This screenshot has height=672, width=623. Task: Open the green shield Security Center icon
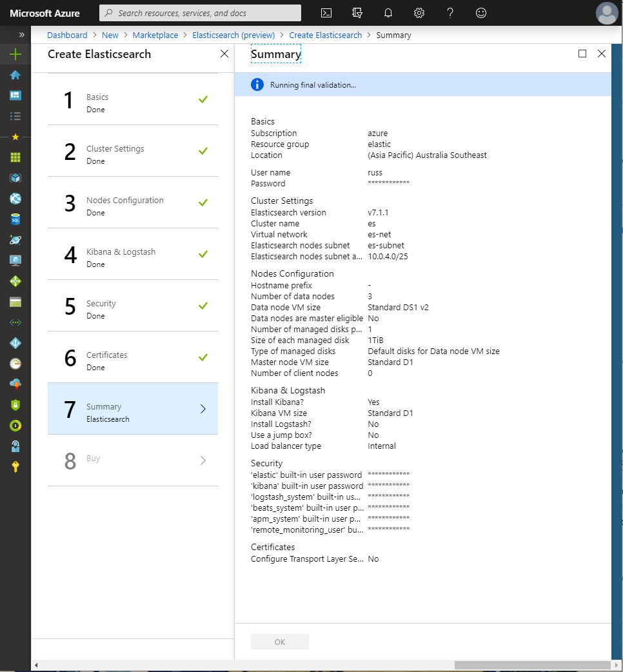pos(15,405)
